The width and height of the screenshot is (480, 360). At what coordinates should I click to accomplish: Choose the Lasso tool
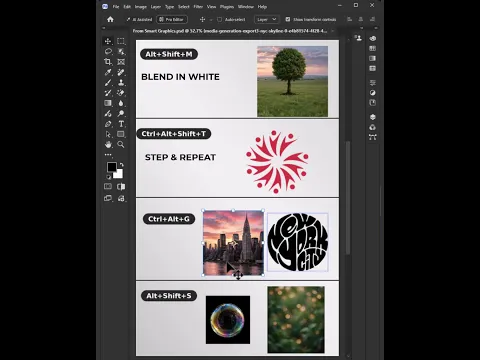[108, 51]
